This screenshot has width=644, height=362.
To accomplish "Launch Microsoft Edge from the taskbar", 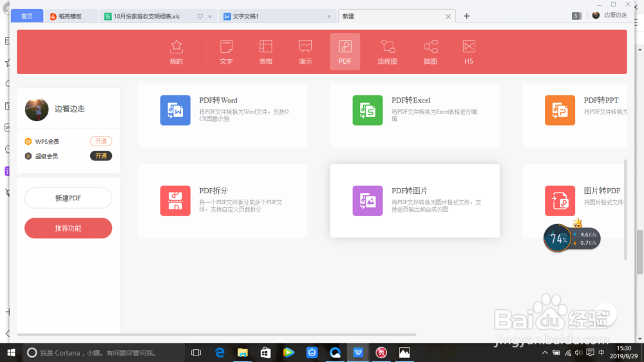I will [220, 352].
